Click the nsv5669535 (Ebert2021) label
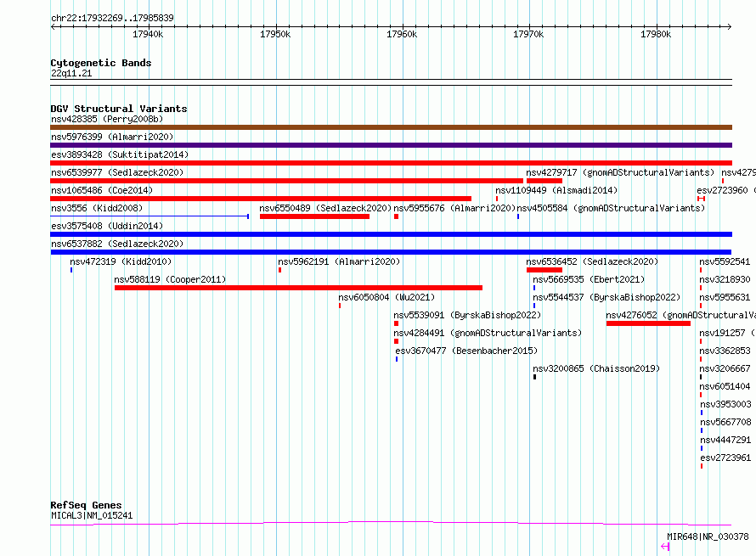Viewport: 756px width, 556px height. click(589, 279)
